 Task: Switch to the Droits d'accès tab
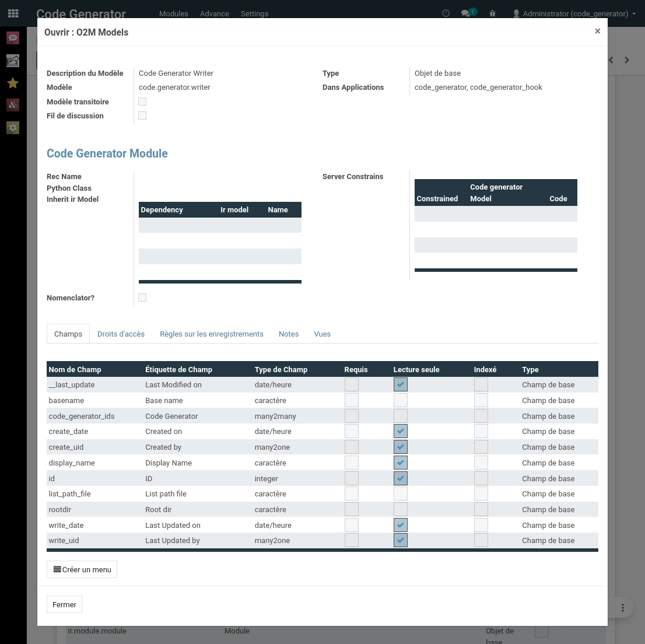[121, 334]
